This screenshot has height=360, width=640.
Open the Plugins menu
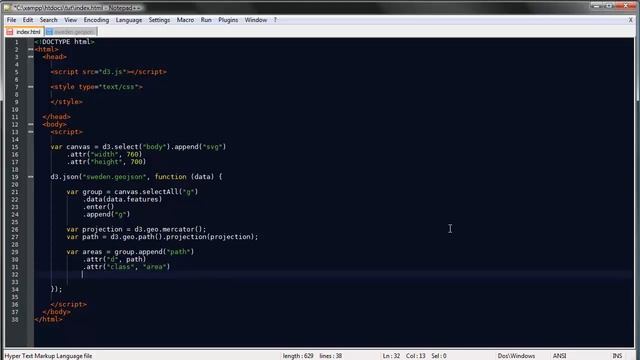(x=228, y=20)
